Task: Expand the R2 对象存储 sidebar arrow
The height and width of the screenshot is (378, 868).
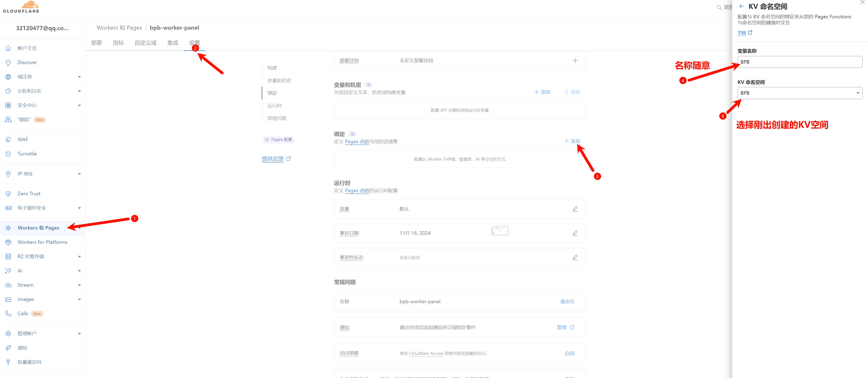Action: pyautogui.click(x=80, y=257)
